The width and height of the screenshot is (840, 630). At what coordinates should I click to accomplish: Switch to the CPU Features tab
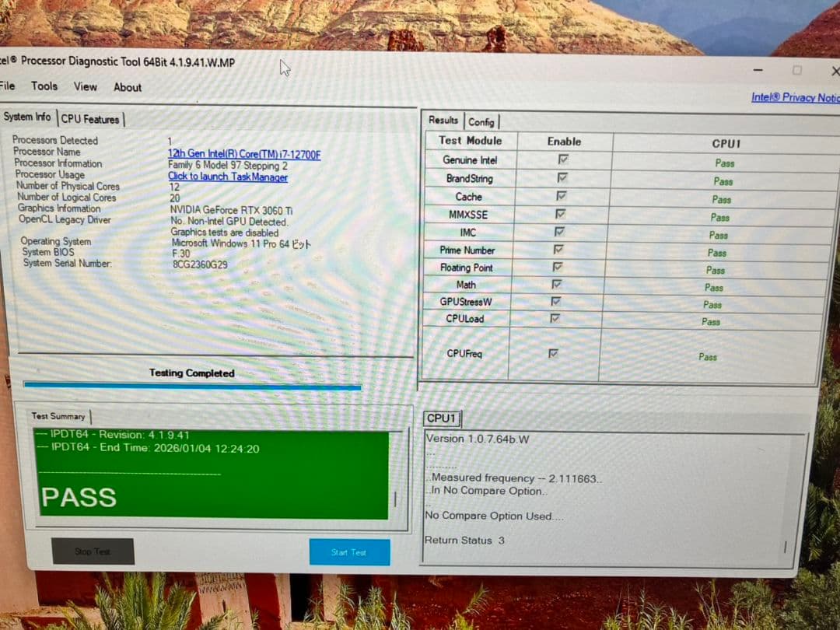(x=91, y=118)
